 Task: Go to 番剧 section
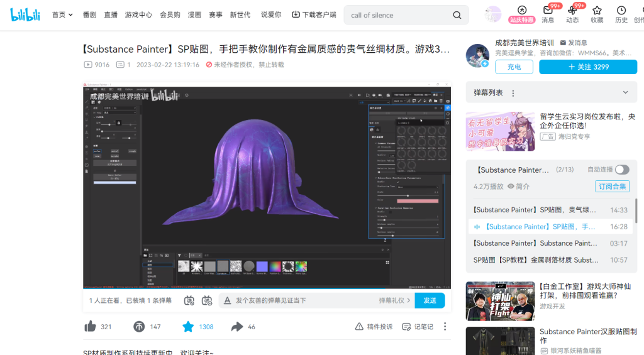coord(89,15)
